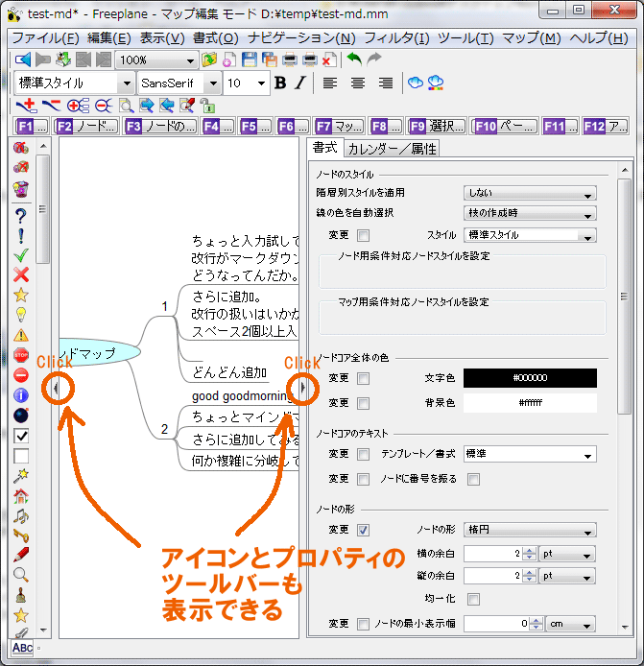Click the Save As double-floppy icon

[270, 59]
